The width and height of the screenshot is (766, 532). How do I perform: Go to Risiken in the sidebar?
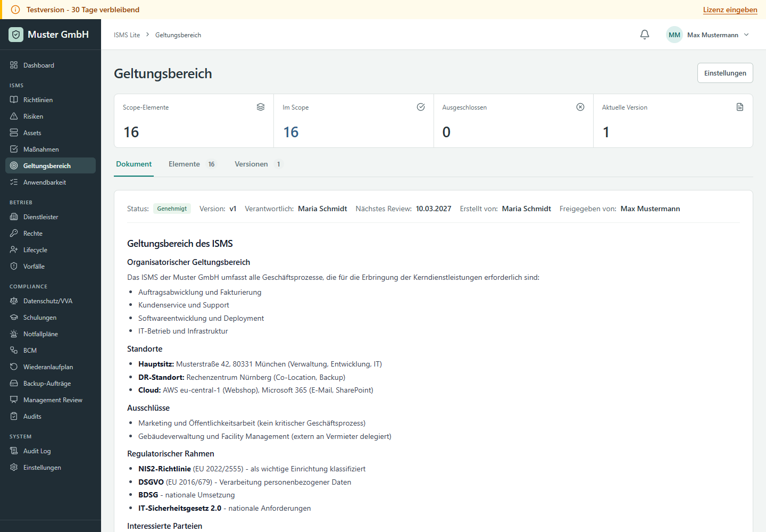[x=51, y=116]
